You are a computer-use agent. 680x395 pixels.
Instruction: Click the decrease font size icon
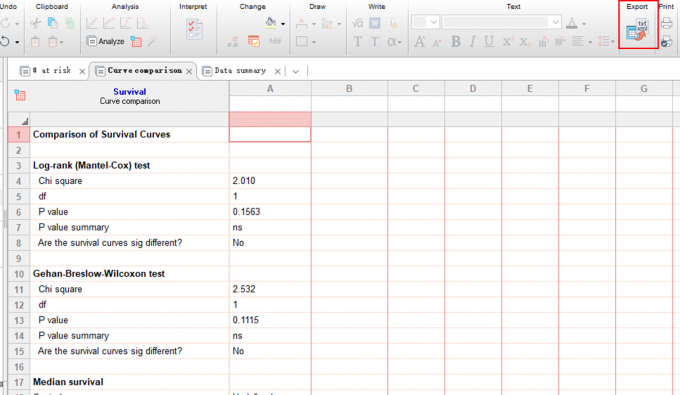(437, 42)
